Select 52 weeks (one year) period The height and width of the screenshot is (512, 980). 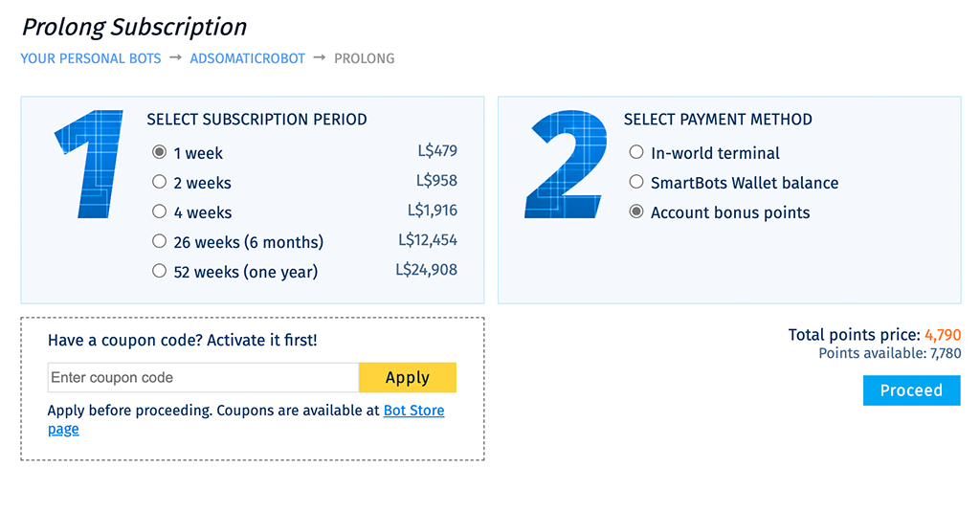[x=160, y=271]
